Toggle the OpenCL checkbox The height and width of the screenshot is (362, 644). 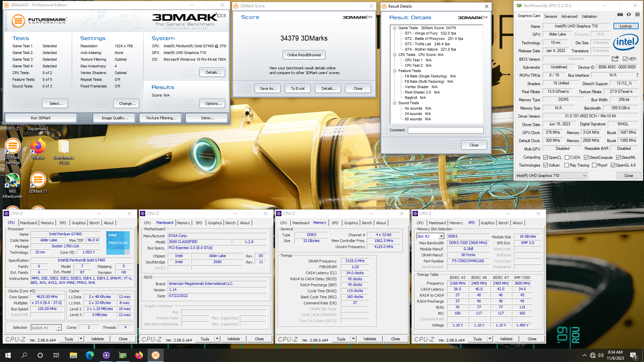coord(546,158)
